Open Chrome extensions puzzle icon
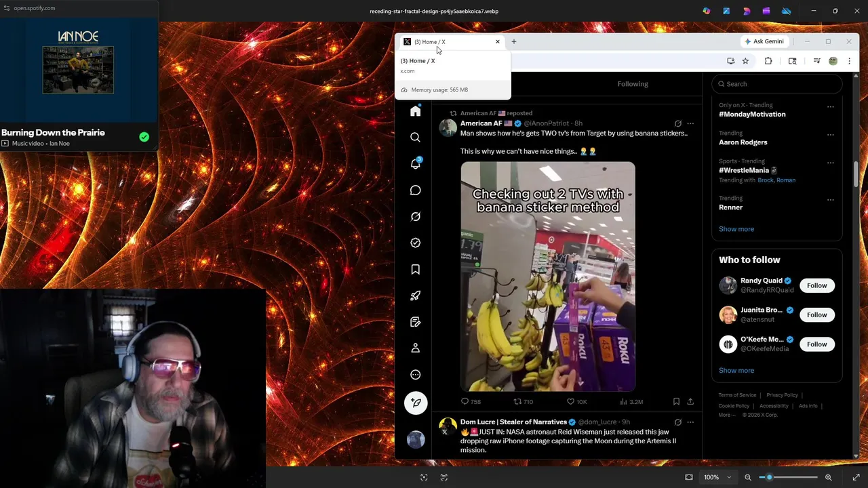 (x=768, y=61)
